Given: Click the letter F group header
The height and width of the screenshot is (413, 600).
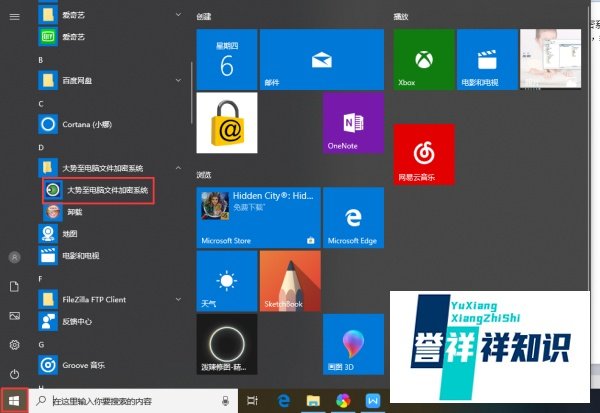Looking at the screenshot, I should [x=40, y=279].
